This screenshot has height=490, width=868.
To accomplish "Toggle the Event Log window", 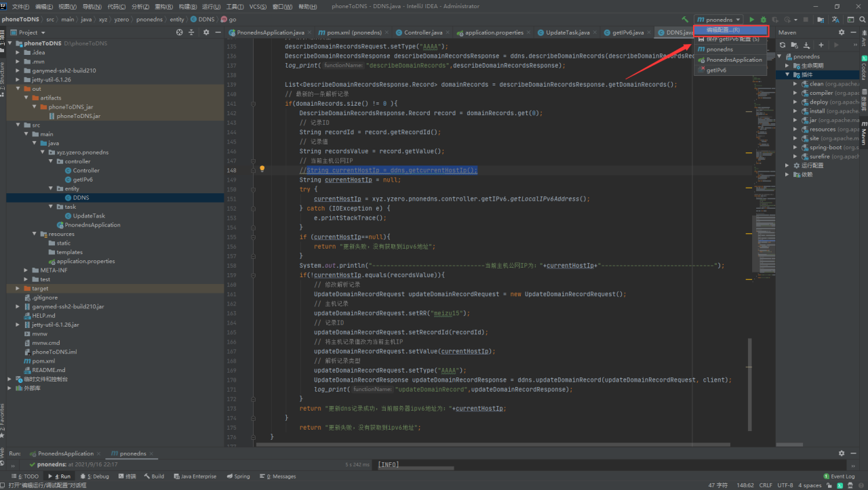I will coord(839,476).
